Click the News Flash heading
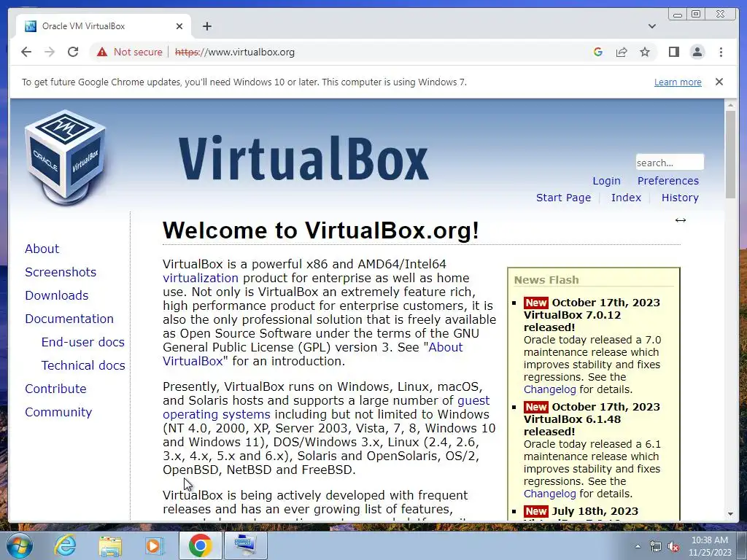Viewport: 747px width, 560px height. pos(546,280)
